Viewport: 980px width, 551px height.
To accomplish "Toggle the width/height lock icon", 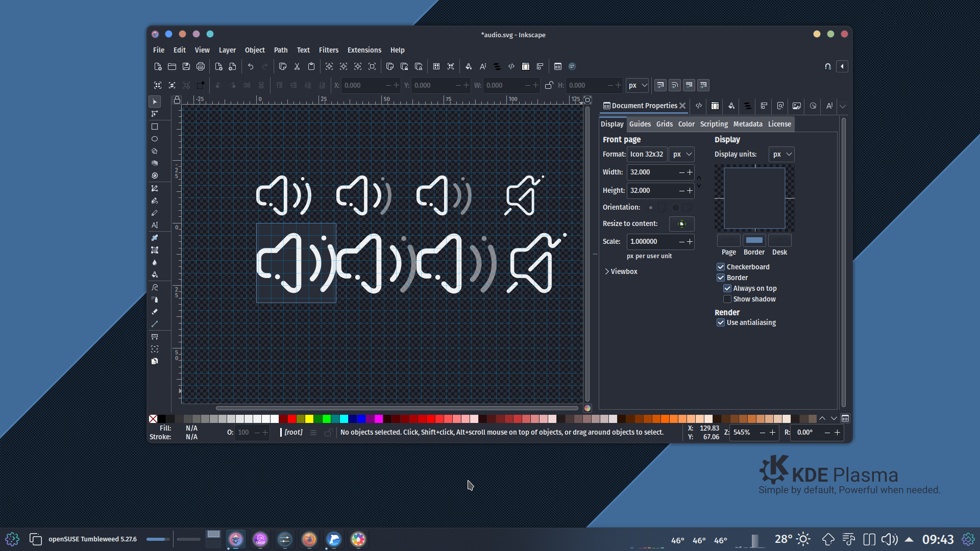I will coord(549,85).
